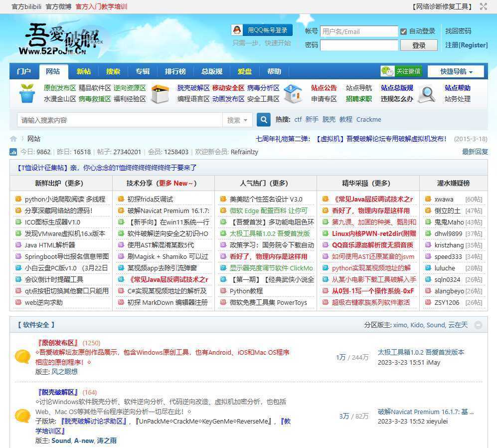Click rank icon beside 会议倒计时提醒工具
The width and height of the screenshot is (497, 448).
click(x=18, y=279)
